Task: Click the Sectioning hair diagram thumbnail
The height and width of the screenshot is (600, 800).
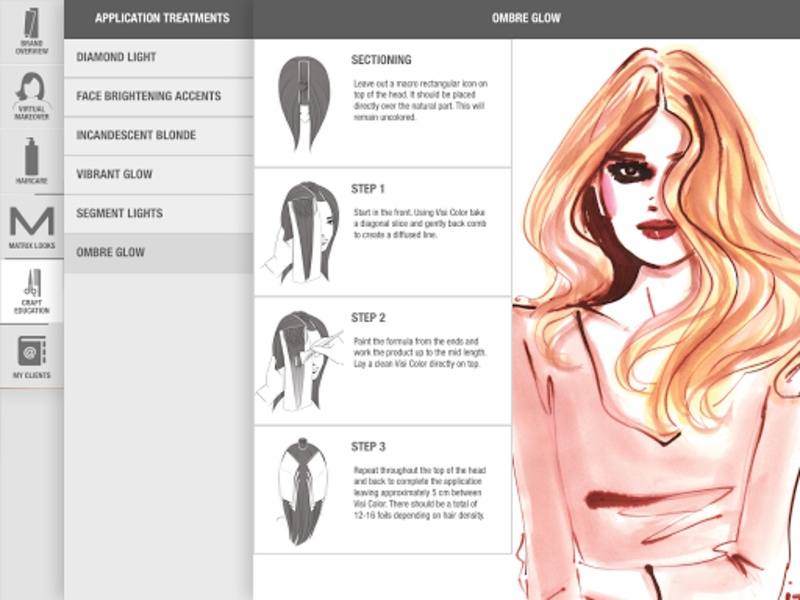Action: pos(304,104)
